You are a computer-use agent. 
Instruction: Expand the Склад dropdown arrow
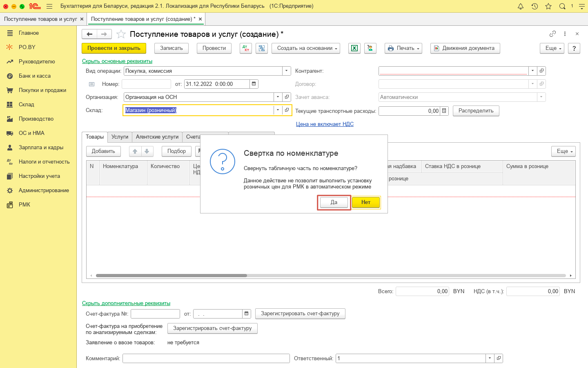[278, 110]
